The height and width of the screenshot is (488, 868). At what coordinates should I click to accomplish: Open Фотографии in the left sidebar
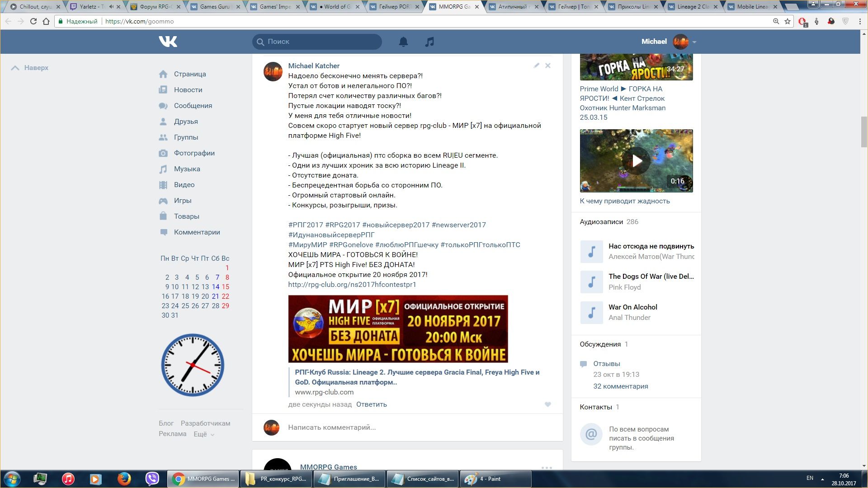click(194, 153)
